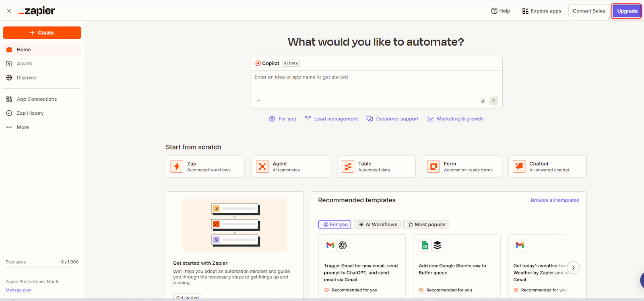This screenshot has width=644, height=301.
Task: Select Lead management suggestions
Action: click(331, 119)
